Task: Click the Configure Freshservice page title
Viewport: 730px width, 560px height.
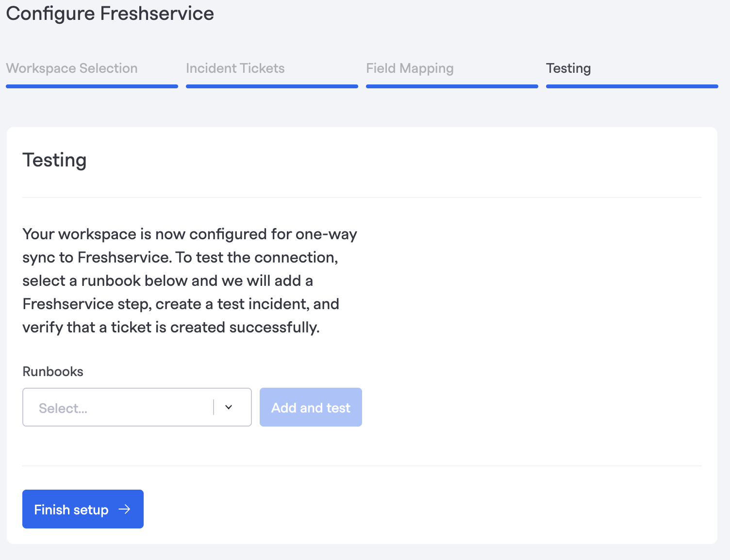Action: (x=110, y=14)
